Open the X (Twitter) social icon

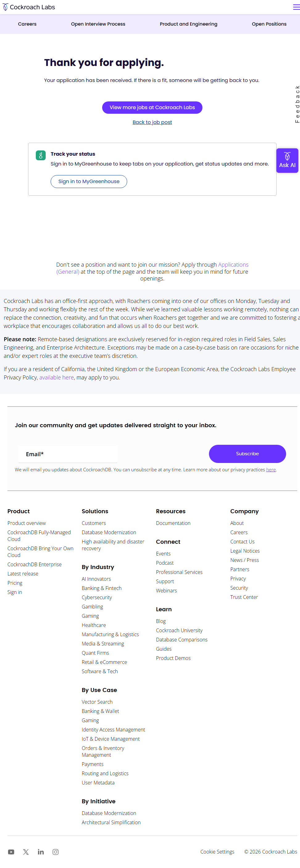[26, 852]
